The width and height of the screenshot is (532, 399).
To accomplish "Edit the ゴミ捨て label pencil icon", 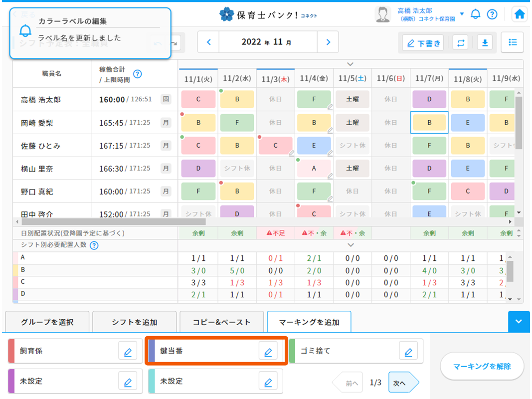I will click(408, 352).
